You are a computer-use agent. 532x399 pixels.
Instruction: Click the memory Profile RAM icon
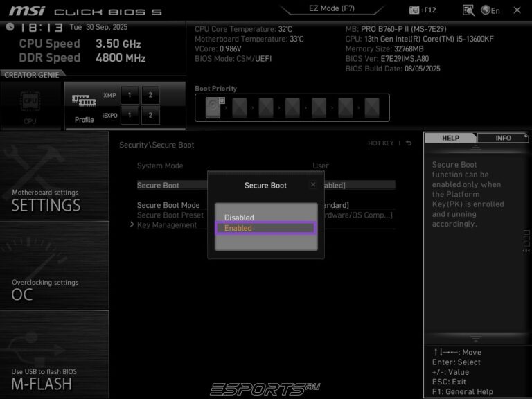tap(84, 100)
